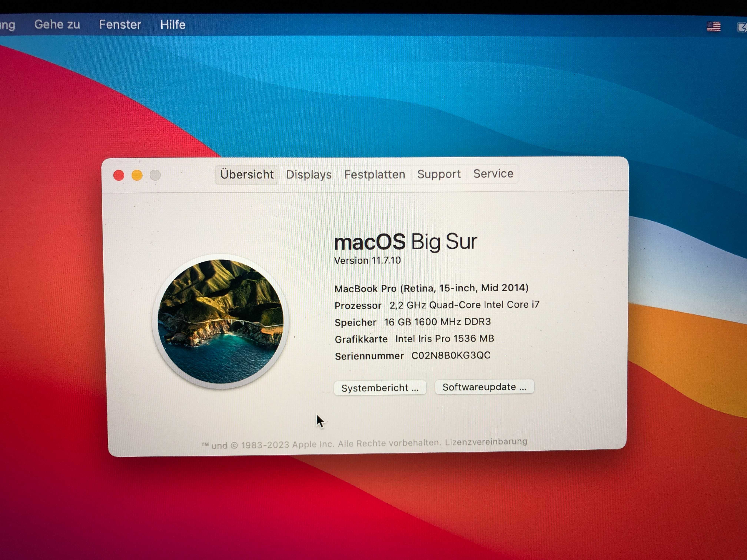The width and height of the screenshot is (747, 560).
Task: Click the Systembericht button
Action: click(380, 388)
